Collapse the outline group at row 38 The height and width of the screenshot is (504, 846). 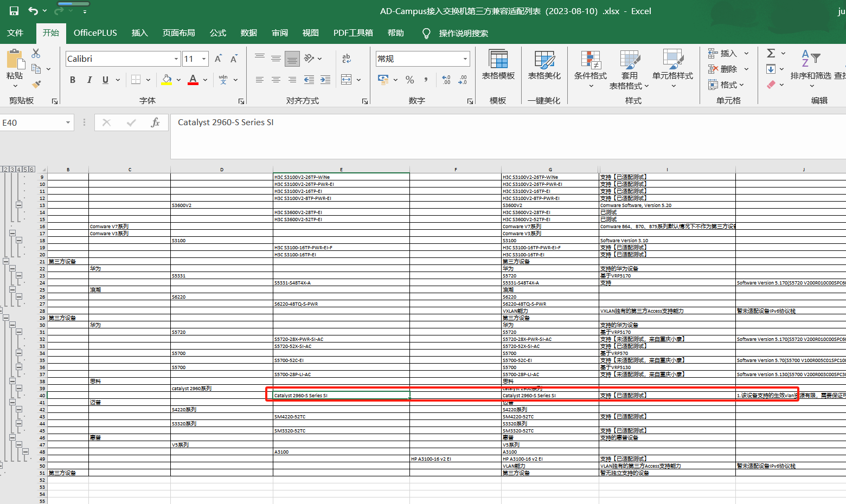click(x=12, y=382)
